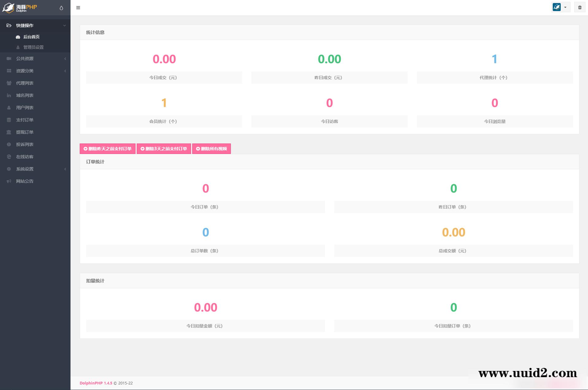Screen dimensions: 588x390
Task: Click the 在线访客 sidebar icon
Action: coord(9,157)
